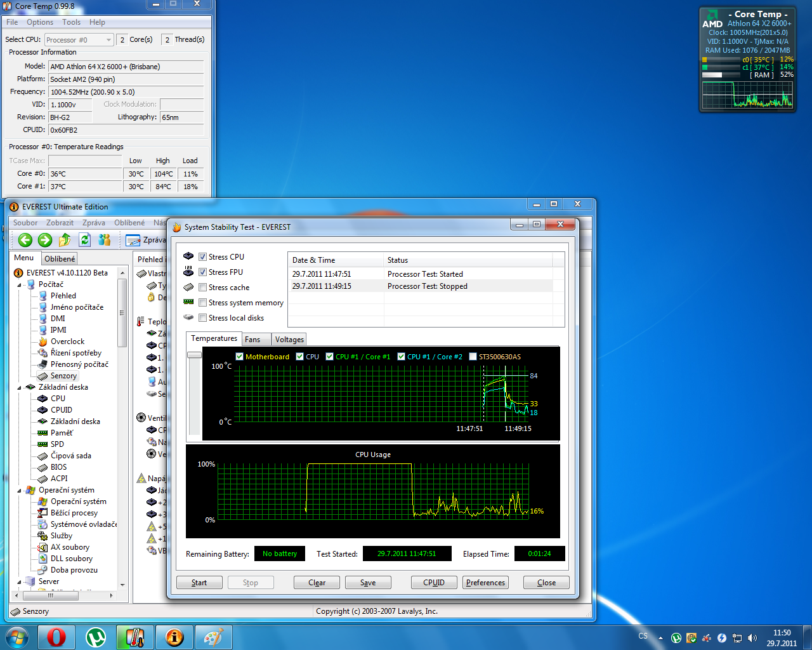Click the Close button in System Stability Test
The width and height of the screenshot is (812, 650).
tap(546, 583)
